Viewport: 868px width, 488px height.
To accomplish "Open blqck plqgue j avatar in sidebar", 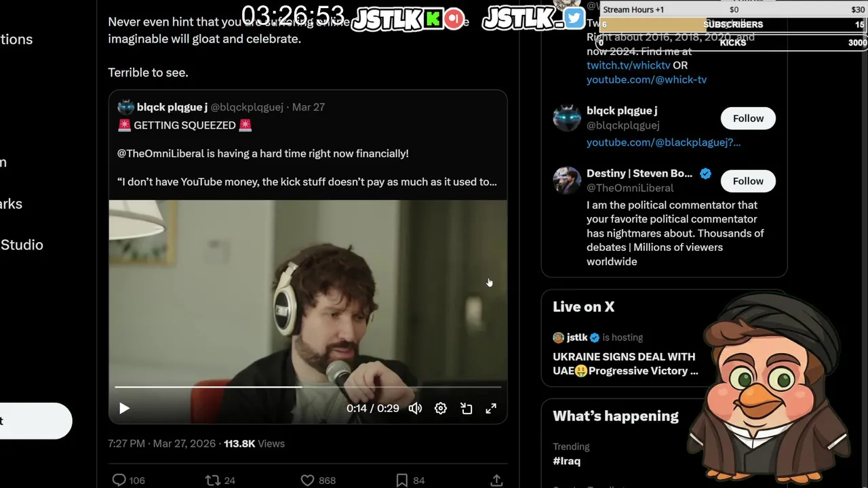I will (x=567, y=118).
